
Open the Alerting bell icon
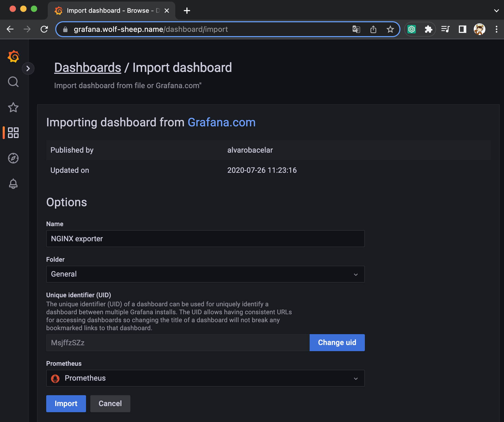point(13,184)
